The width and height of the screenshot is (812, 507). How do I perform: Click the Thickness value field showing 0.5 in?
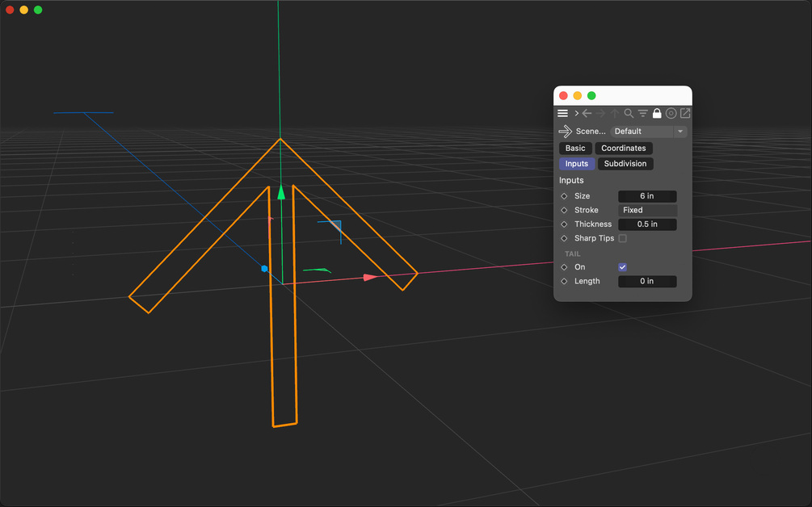[x=647, y=224]
